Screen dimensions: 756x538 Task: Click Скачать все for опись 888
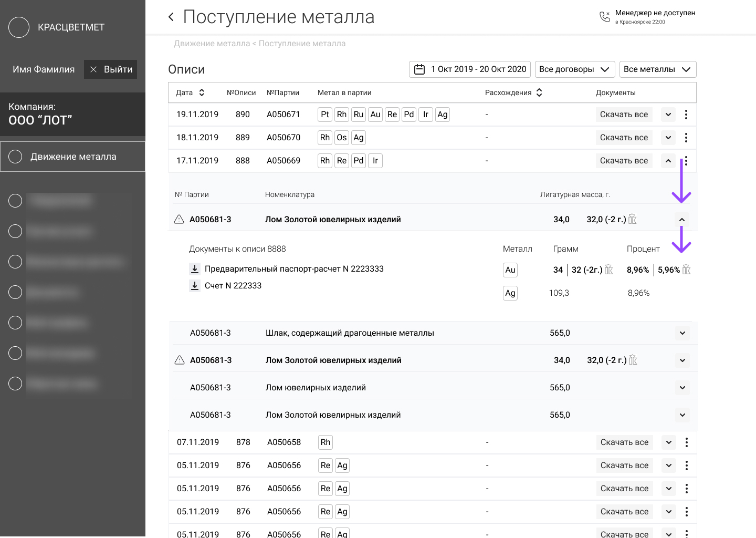tap(624, 161)
